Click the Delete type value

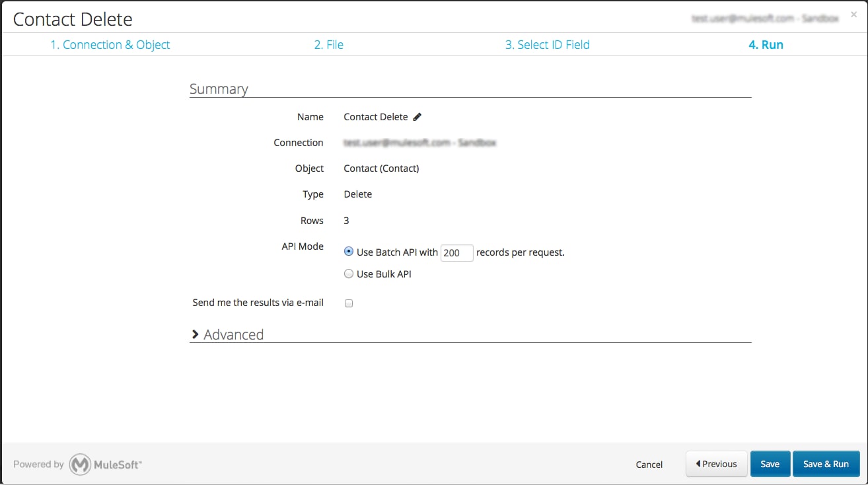click(358, 194)
